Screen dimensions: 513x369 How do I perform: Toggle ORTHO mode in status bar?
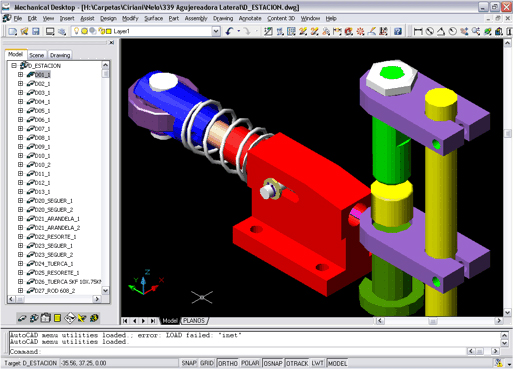pos(228,363)
